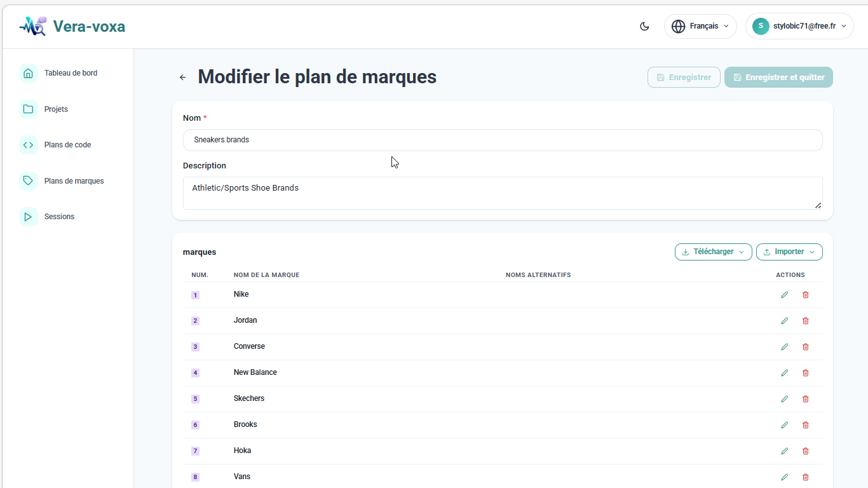Open the Français language dropdown
This screenshot has width=868, height=488.
point(700,27)
